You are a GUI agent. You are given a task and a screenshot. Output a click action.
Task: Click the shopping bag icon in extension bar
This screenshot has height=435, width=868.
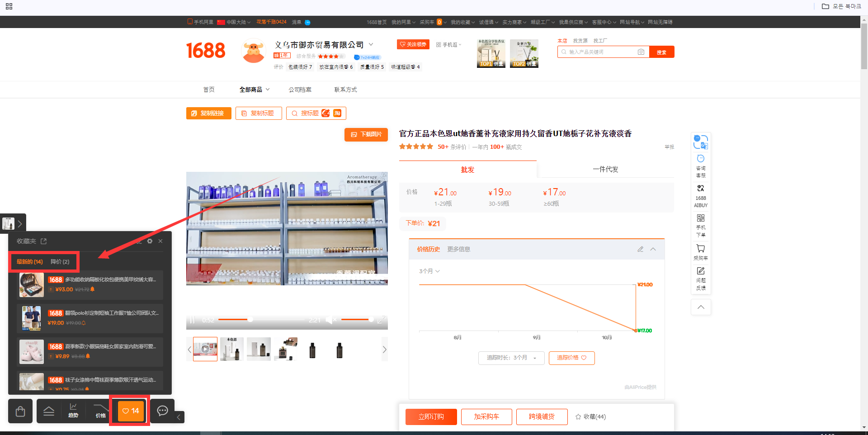click(20, 411)
